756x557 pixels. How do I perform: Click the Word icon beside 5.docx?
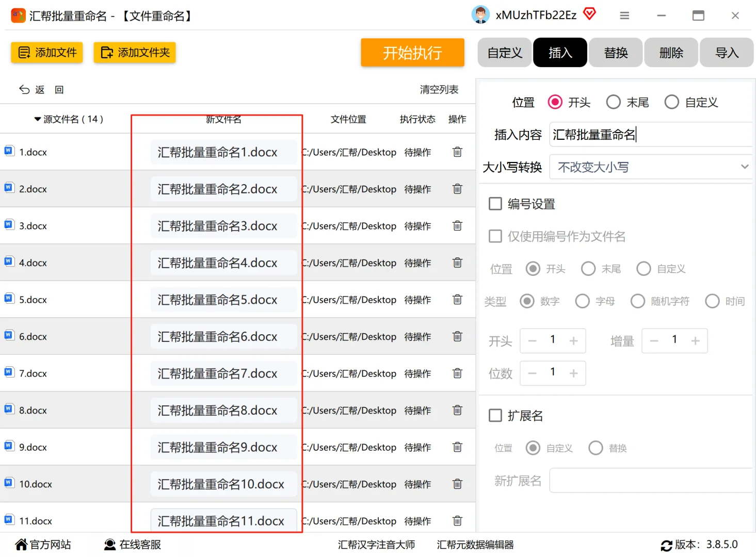[x=9, y=298]
